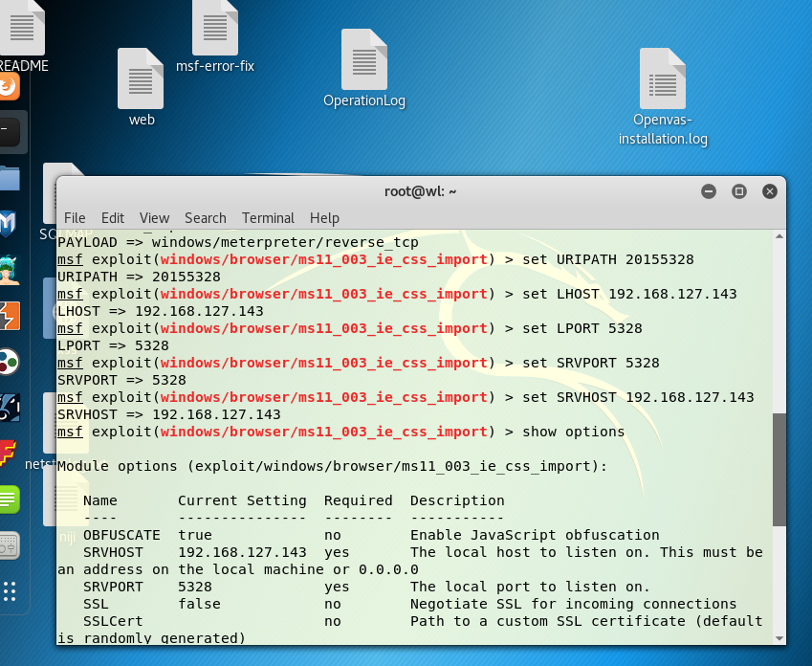Image resolution: width=812 pixels, height=666 pixels.
Task: Click the PAYLOAD => windows/meterpreter/reverse_tcp line
Action: point(238,242)
